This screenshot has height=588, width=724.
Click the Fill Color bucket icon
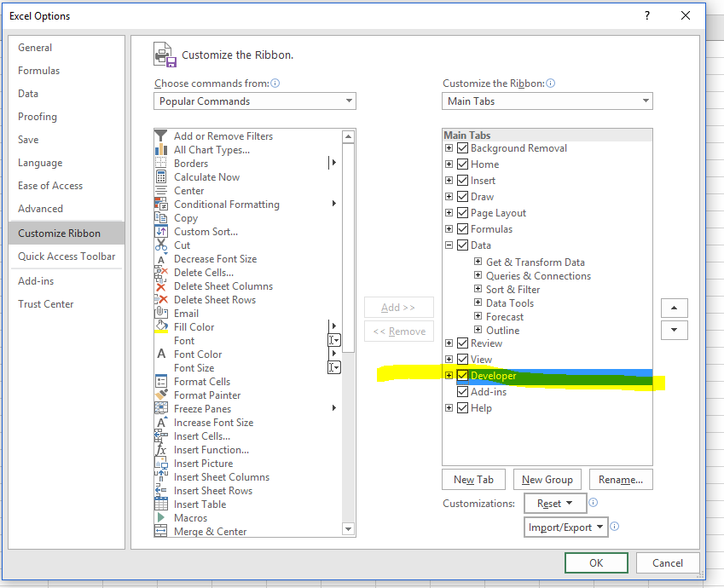(160, 326)
